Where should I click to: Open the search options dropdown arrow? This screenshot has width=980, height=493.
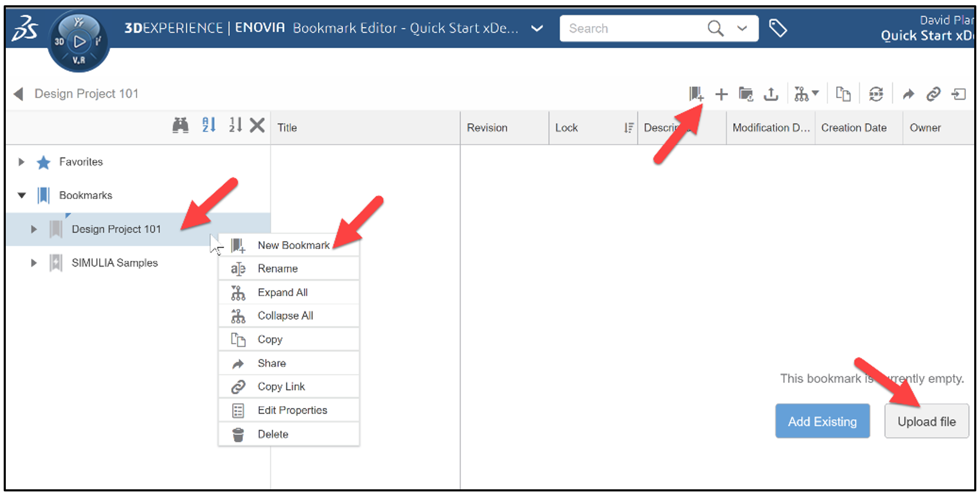tap(741, 29)
